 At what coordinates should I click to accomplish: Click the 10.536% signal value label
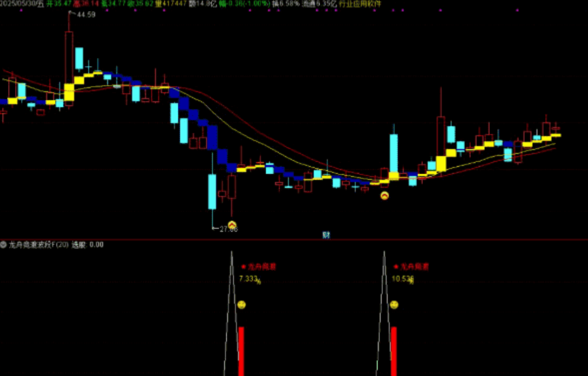[402, 279]
